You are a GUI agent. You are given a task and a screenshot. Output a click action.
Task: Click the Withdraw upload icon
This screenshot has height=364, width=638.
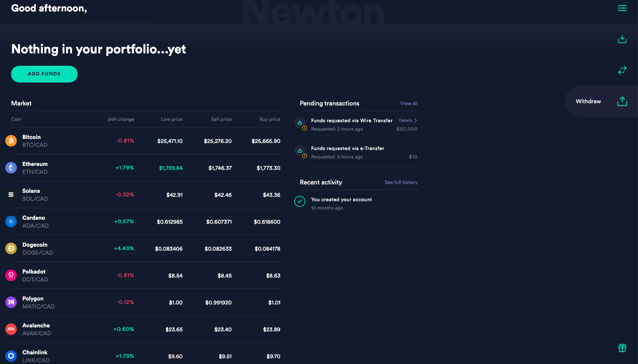(622, 101)
